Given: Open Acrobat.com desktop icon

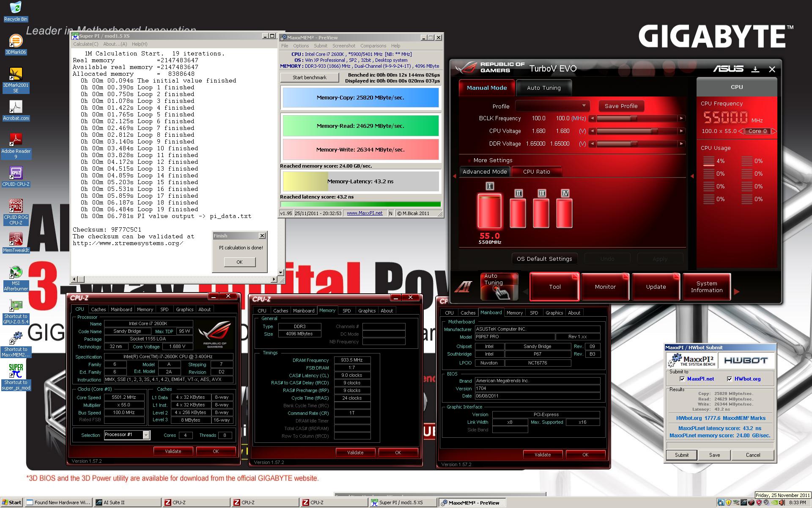Looking at the screenshot, I should click(16, 111).
